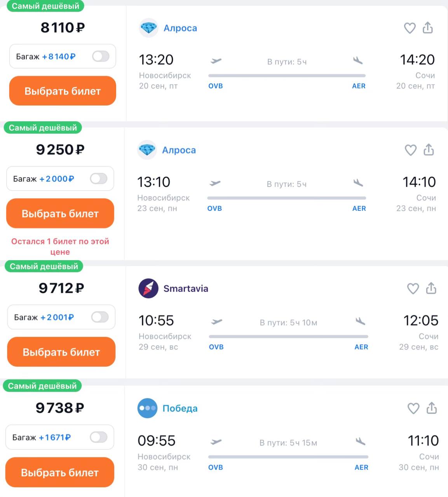
Task: Share the 8110₽ Алроса flight
Action: tap(427, 28)
